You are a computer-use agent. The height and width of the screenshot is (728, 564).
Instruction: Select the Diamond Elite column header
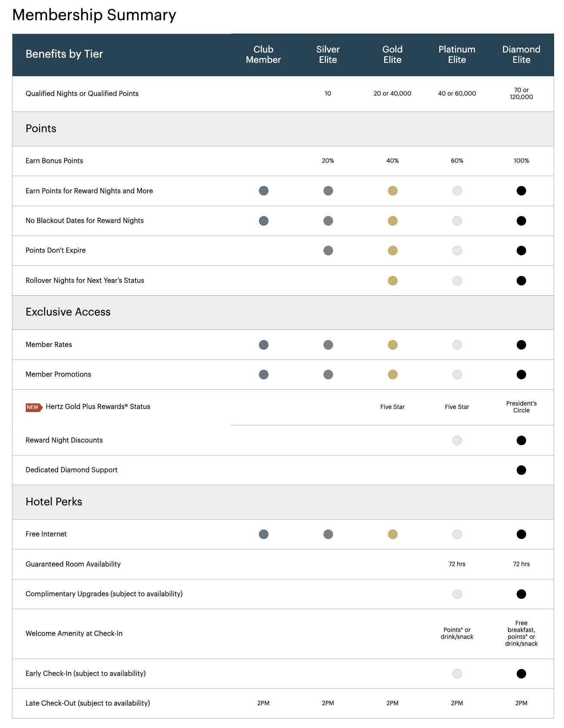coord(521,55)
